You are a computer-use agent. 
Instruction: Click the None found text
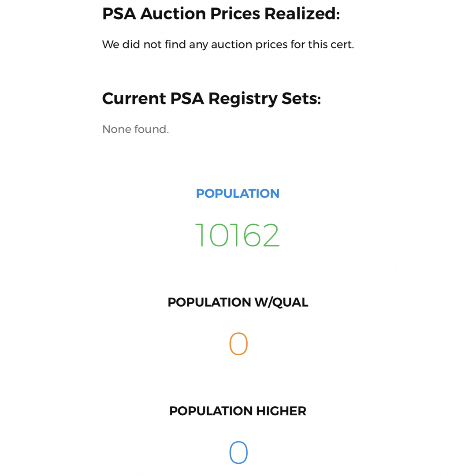coord(135,129)
